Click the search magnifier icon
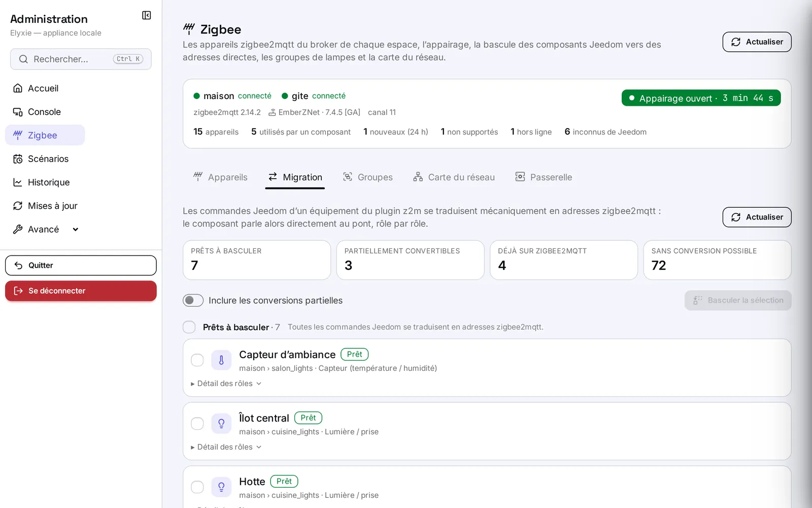Image resolution: width=812 pixels, height=508 pixels. [23, 59]
